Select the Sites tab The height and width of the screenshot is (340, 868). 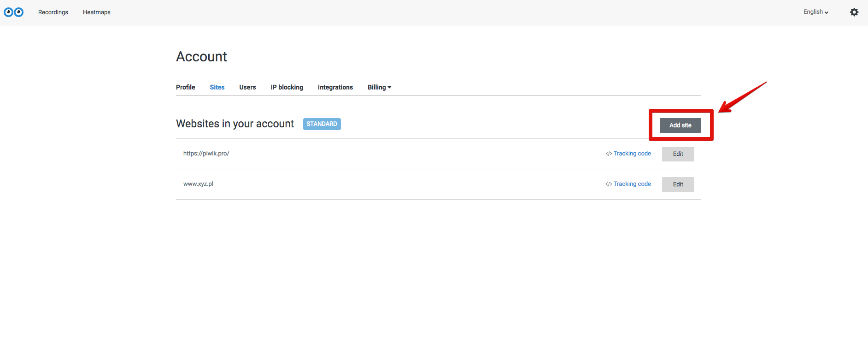(217, 87)
